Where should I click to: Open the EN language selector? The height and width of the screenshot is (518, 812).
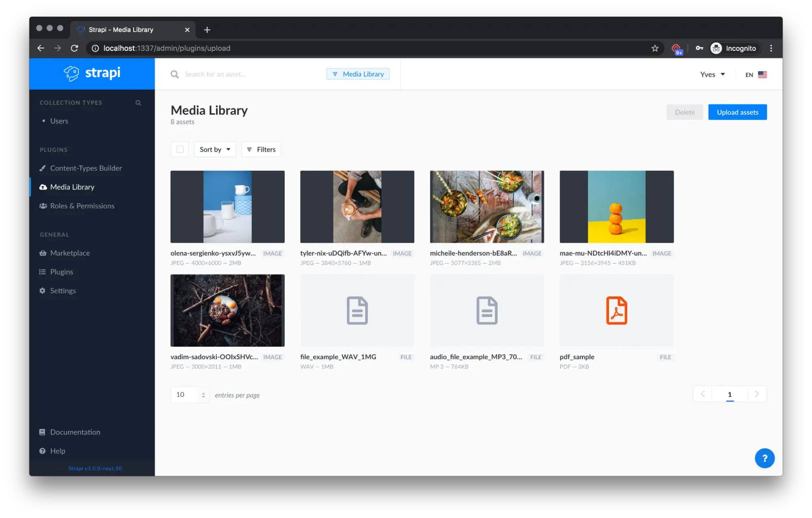click(x=756, y=74)
